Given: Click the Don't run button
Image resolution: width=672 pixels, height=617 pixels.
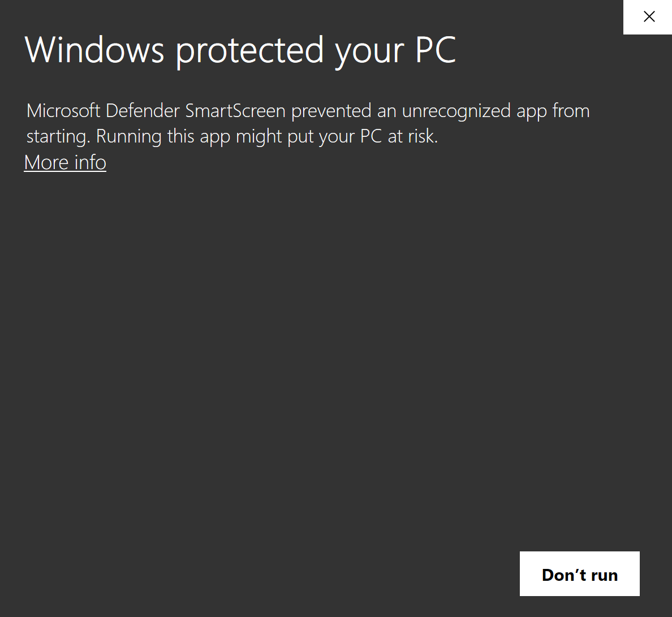Looking at the screenshot, I should pyautogui.click(x=579, y=574).
